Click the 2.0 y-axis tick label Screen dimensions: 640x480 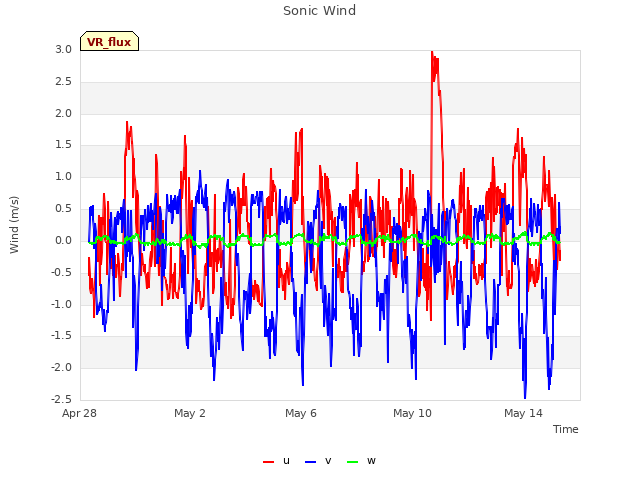64,113
